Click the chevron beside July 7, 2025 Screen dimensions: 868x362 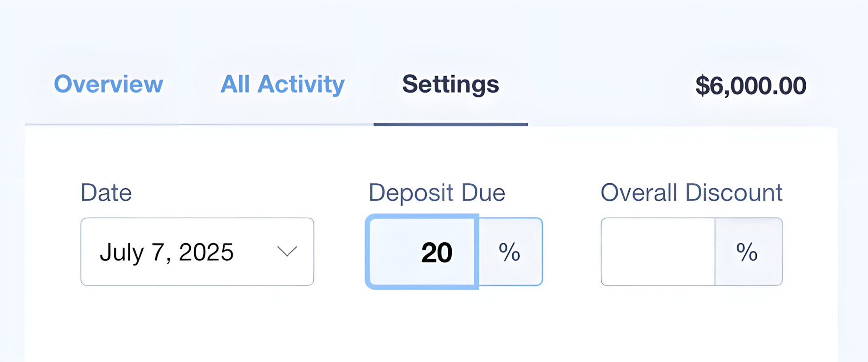pos(287,251)
